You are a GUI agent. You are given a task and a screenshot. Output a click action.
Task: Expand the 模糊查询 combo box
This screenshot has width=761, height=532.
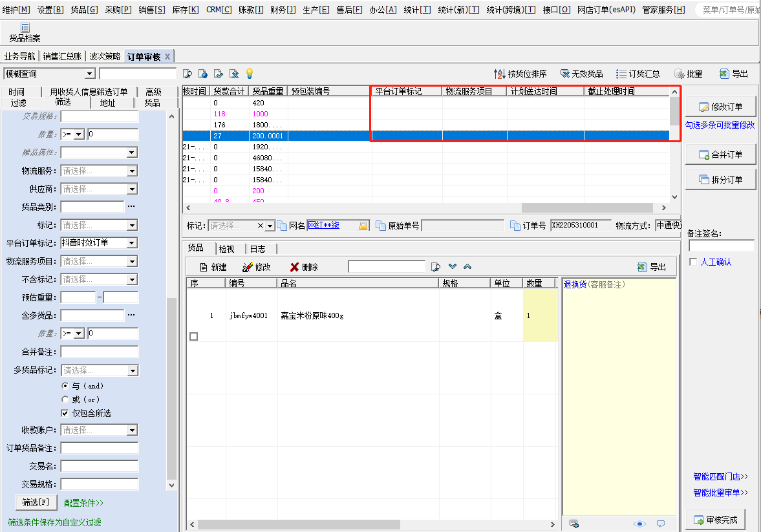90,74
